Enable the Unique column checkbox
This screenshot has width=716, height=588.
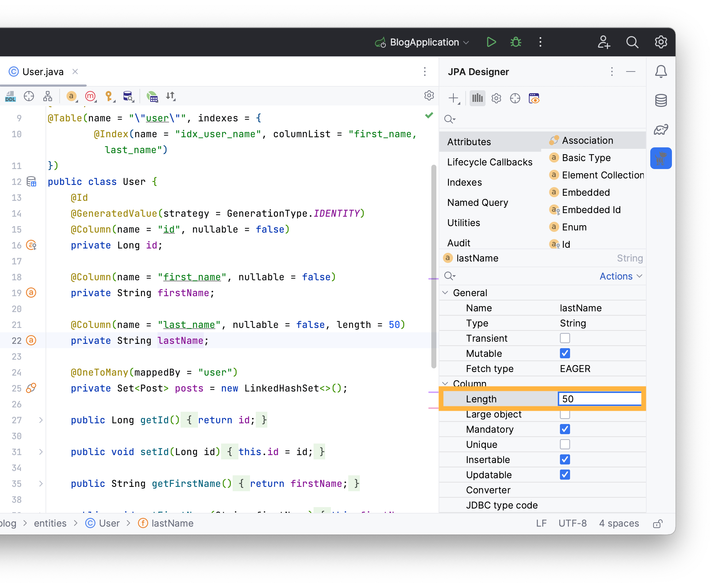pos(565,444)
